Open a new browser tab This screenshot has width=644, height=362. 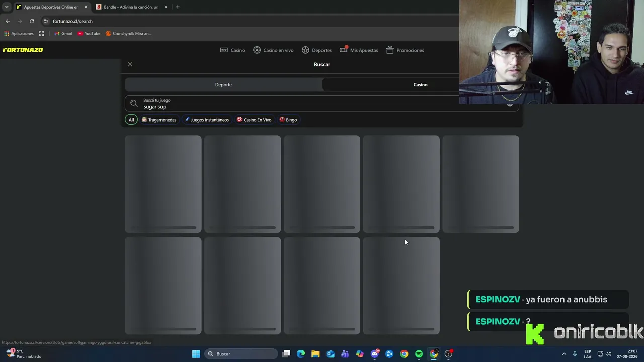tap(178, 7)
